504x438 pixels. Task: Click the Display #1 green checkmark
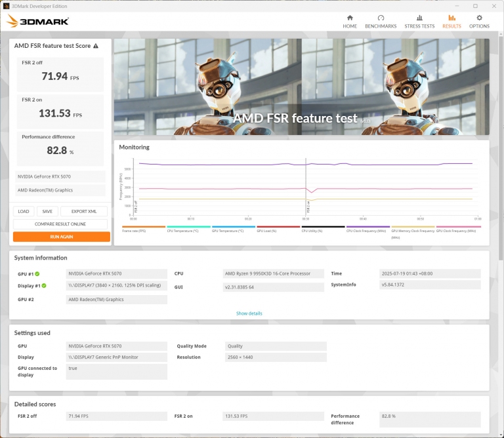tap(44, 285)
